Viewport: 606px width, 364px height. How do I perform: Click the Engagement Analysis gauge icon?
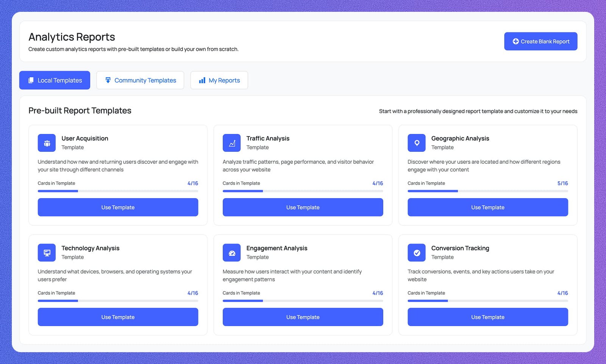[231, 252]
